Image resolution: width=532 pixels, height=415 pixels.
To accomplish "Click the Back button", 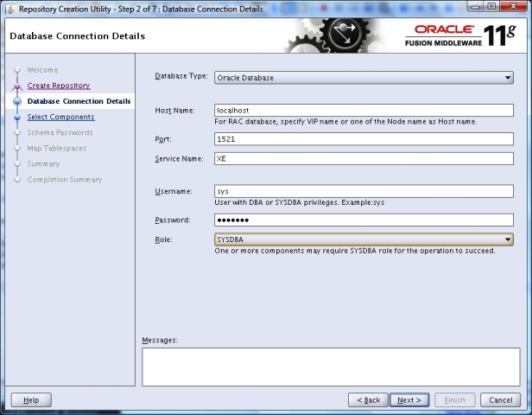I will pyautogui.click(x=369, y=400).
